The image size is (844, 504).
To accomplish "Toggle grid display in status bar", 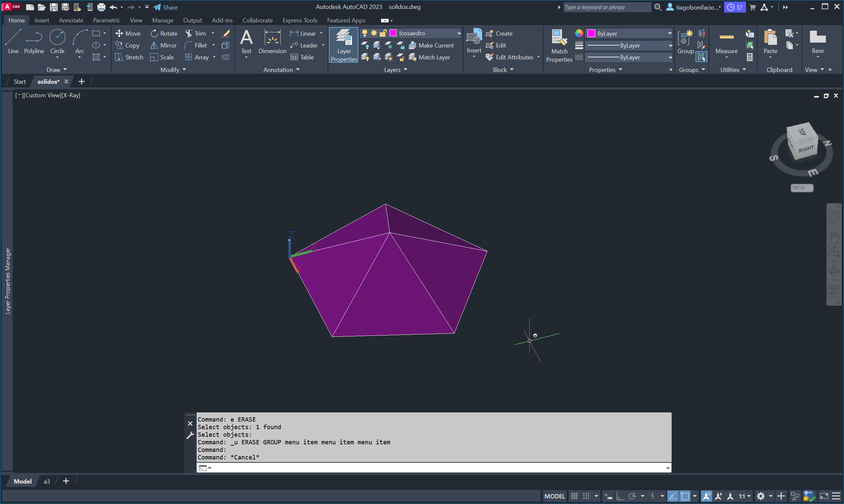I will [x=574, y=496].
